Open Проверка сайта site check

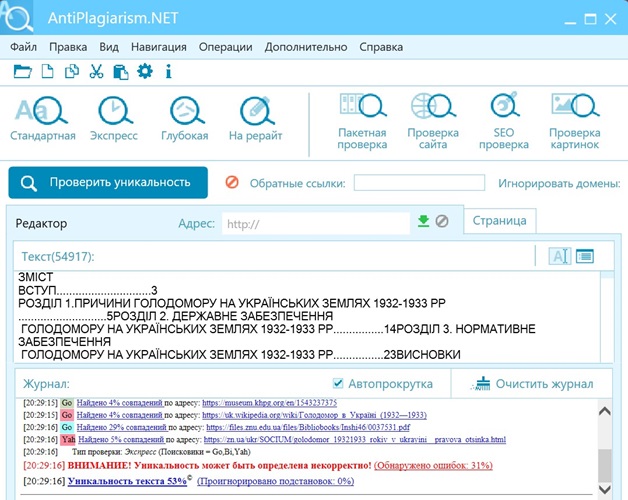pyautogui.click(x=433, y=120)
